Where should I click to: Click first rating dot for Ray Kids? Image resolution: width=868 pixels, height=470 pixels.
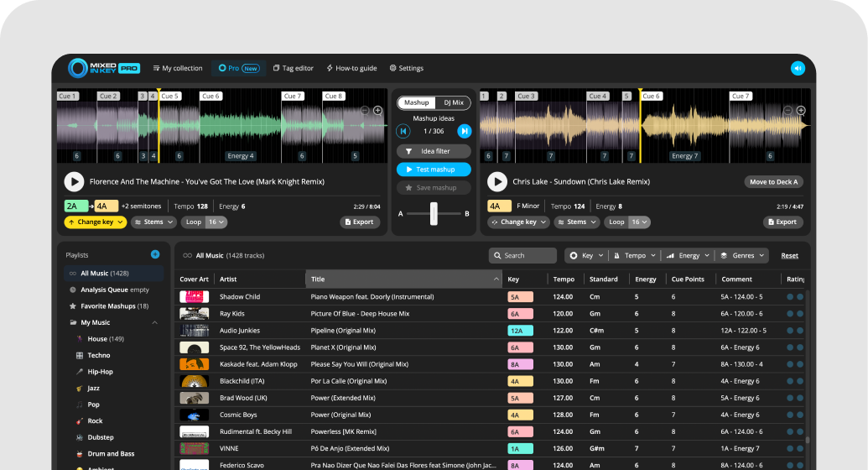[x=790, y=314]
